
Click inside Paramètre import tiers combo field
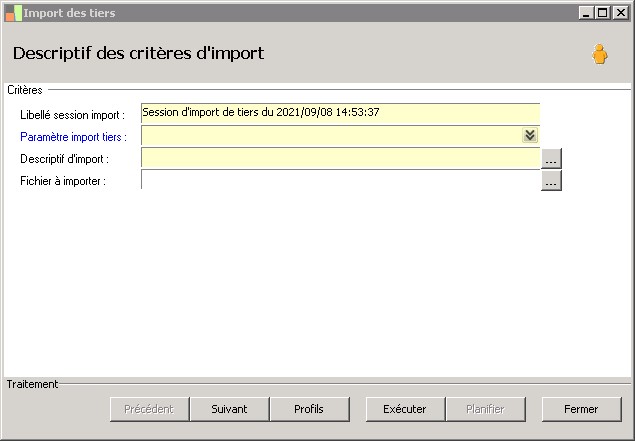(331, 136)
